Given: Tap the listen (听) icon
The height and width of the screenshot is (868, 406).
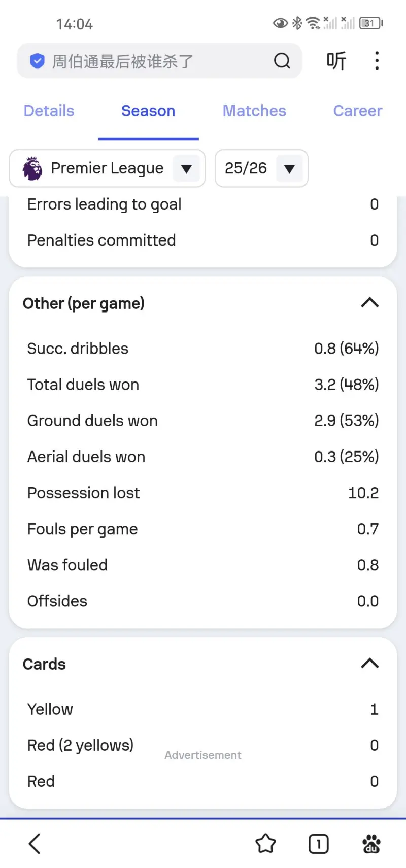Looking at the screenshot, I should click(x=336, y=61).
